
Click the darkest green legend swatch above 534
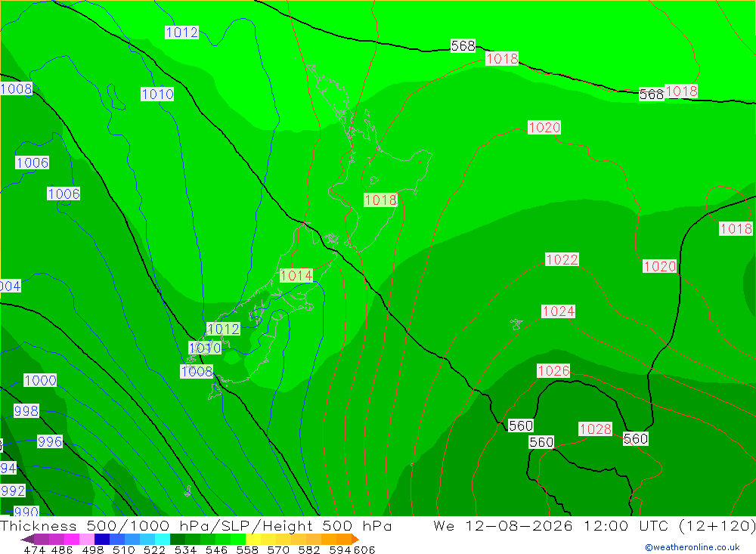point(178,539)
